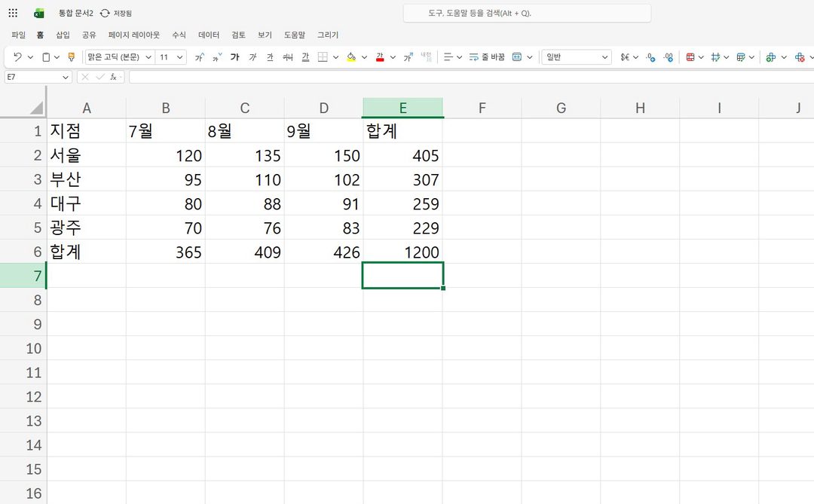Click the green Excel logo icon

pyautogui.click(x=39, y=14)
